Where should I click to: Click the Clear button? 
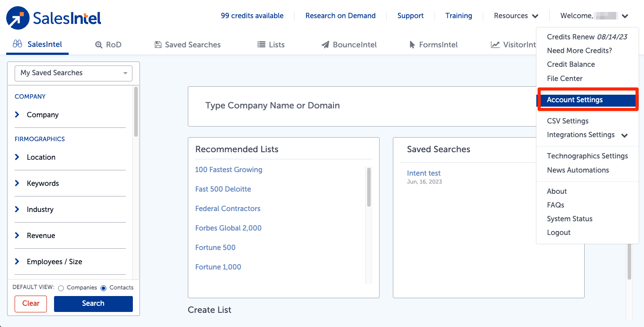click(31, 304)
